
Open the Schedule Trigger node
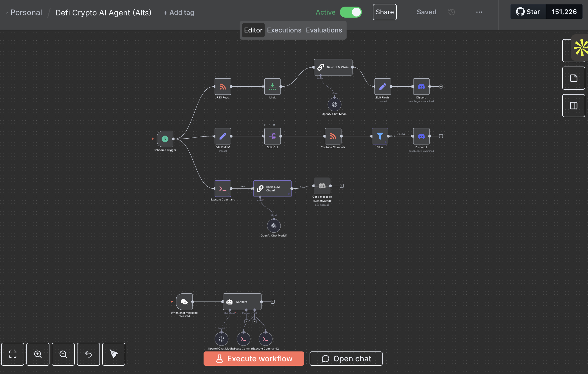(164, 139)
